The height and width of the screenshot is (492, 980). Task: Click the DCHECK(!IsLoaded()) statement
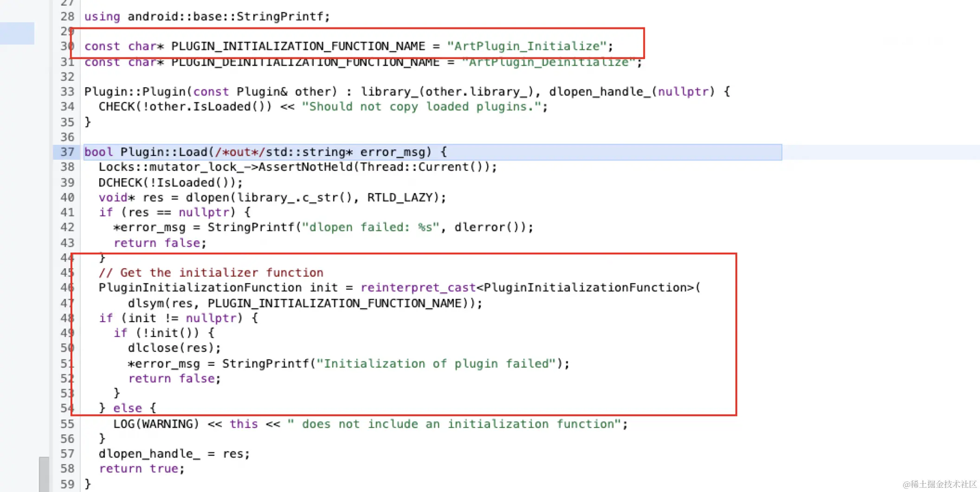click(170, 182)
